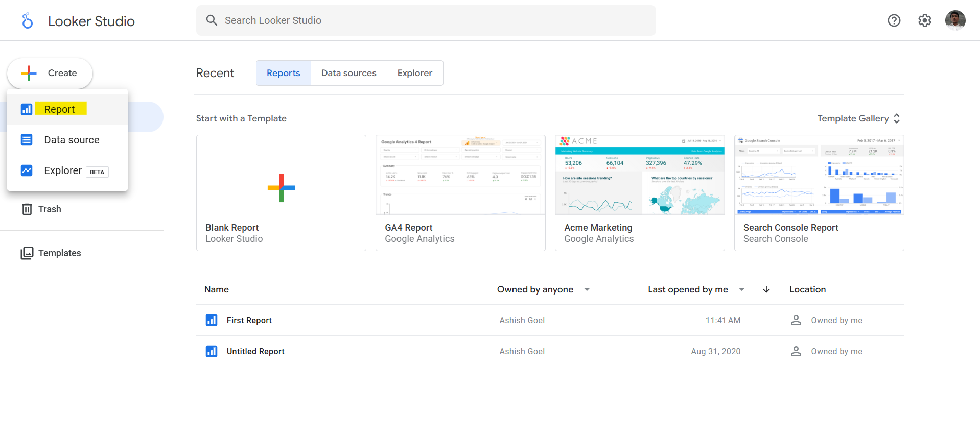Select the Acme Marketing template thumbnail
This screenshot has width=980, height=439.
pos(639,175)
